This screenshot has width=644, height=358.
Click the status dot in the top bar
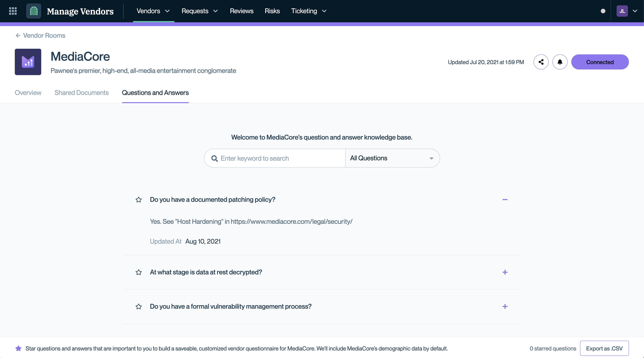[x=603, y=11]
